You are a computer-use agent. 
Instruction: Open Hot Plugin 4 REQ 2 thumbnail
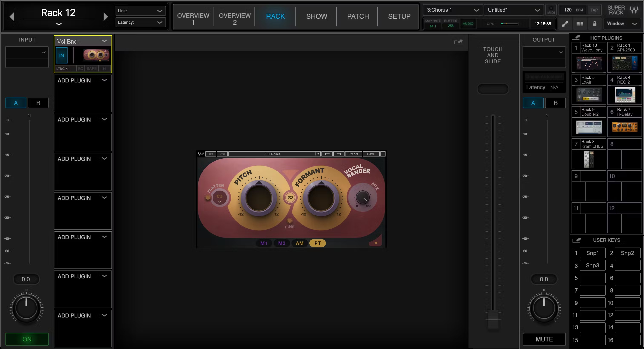click(x=625, y=95)
